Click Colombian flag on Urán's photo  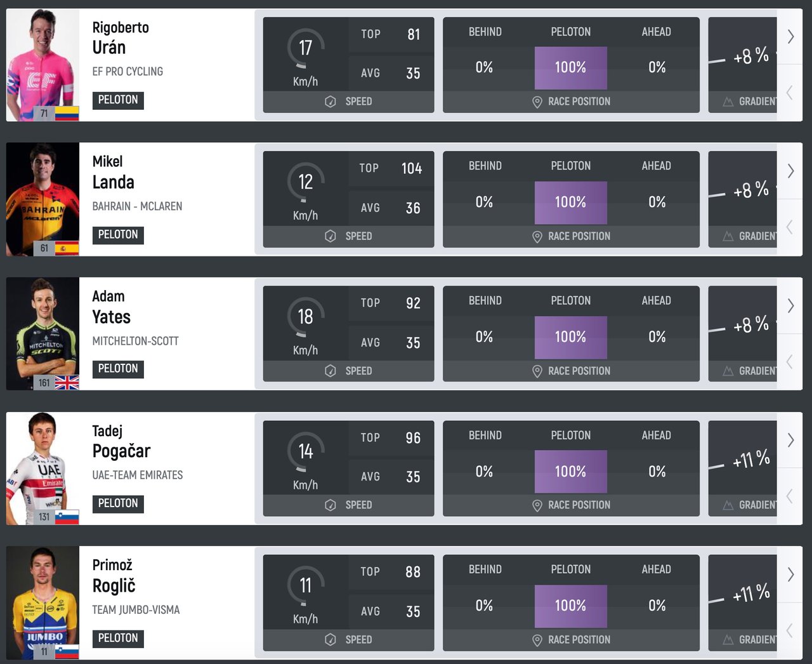(67, 114)
